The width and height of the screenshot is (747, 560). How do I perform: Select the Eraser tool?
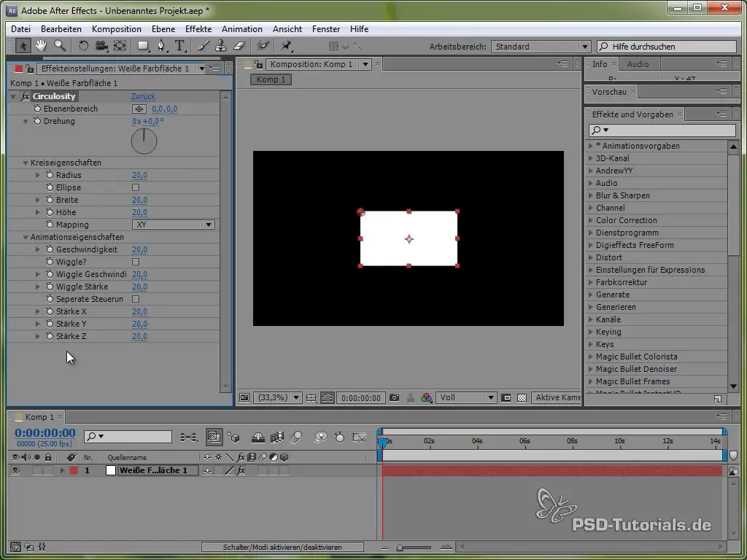coord(239,46)
